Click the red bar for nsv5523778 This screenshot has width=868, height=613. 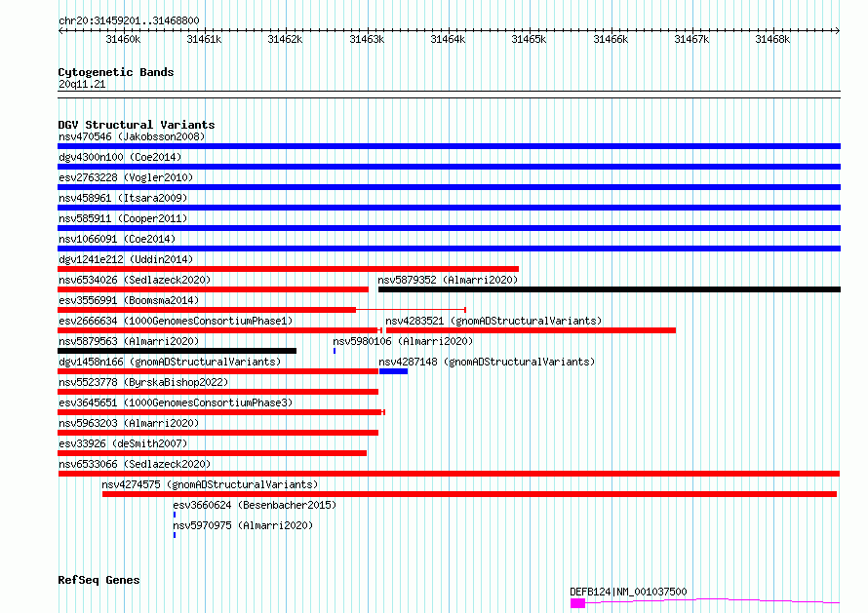coord(218,392)
